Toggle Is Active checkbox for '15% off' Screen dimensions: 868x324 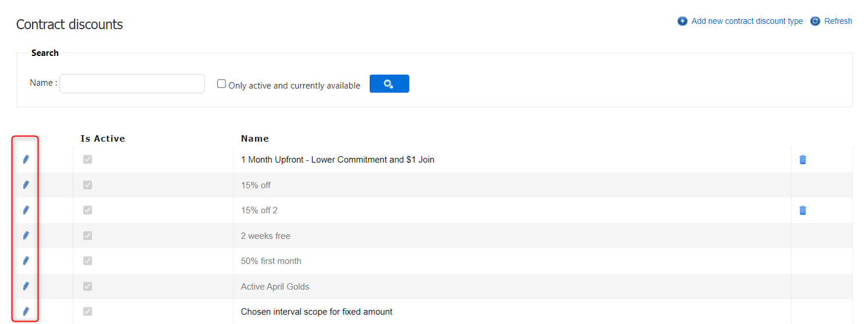87,185
